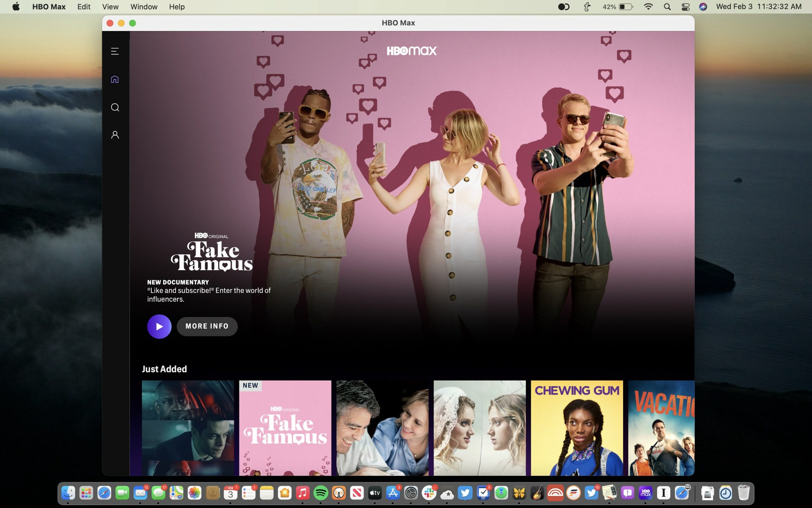Screen dimensions: 812x508
Task: Open Control Center in the menu bar
Action: (x=685, y=7)
